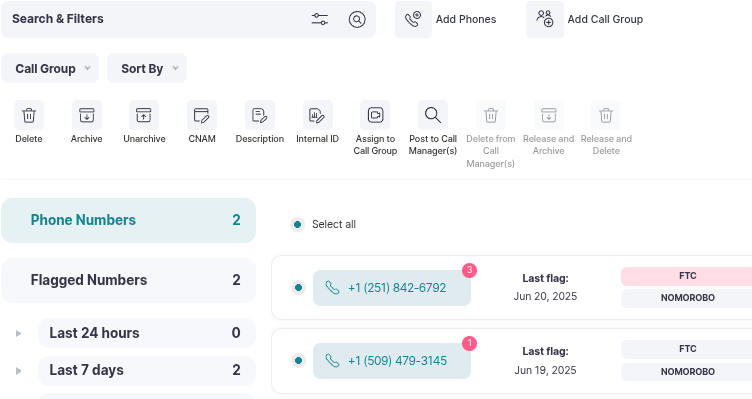Image resolution: width=752 pixels, height=399 pixels.
Task: Click the Assign to Call Group icon
Action: (375, 115)
